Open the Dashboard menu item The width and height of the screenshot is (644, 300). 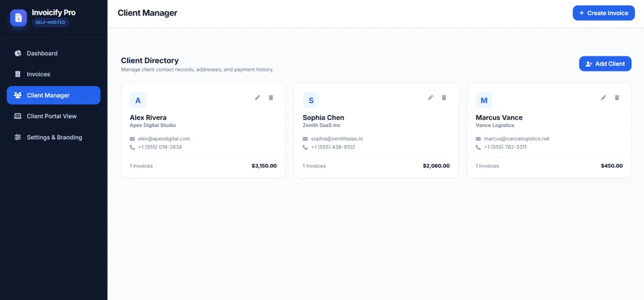(x=53, y=53)
